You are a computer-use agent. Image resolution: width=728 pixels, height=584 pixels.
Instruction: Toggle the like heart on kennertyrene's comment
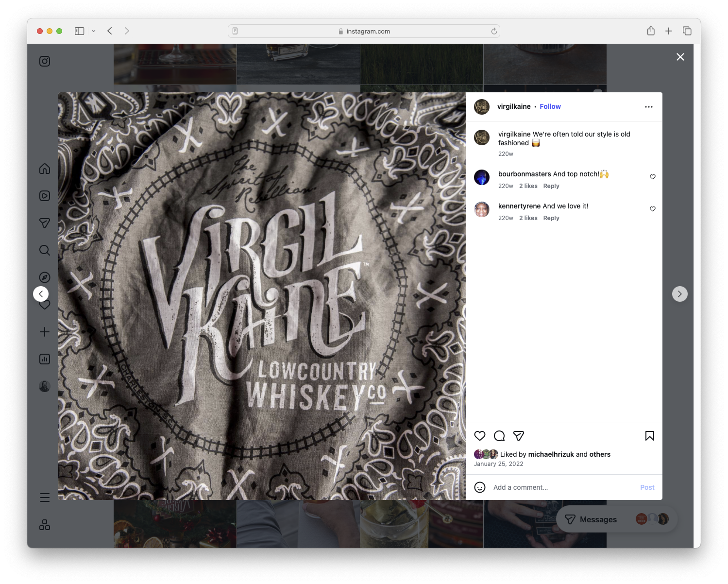point(652,209)
